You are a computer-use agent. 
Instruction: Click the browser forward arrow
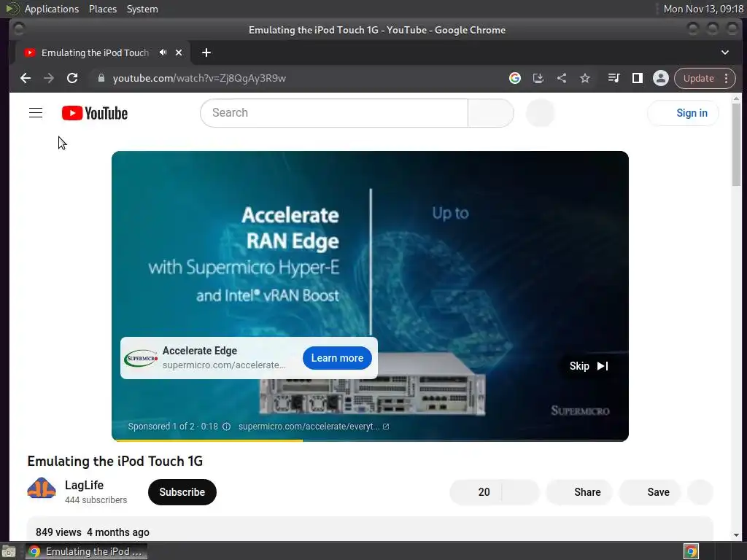(49, 78)
